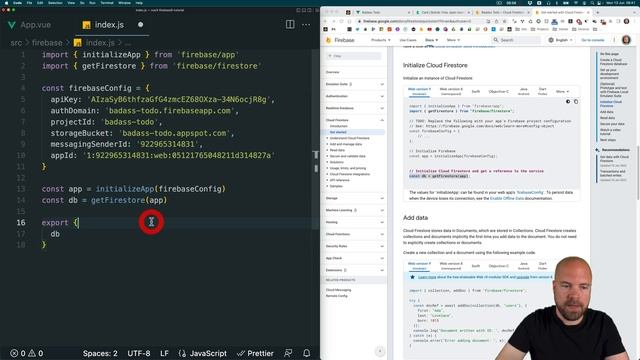Open the Products dropdown in Firebase header
This screenshot has width=640, height=360.
pos(380,40)
